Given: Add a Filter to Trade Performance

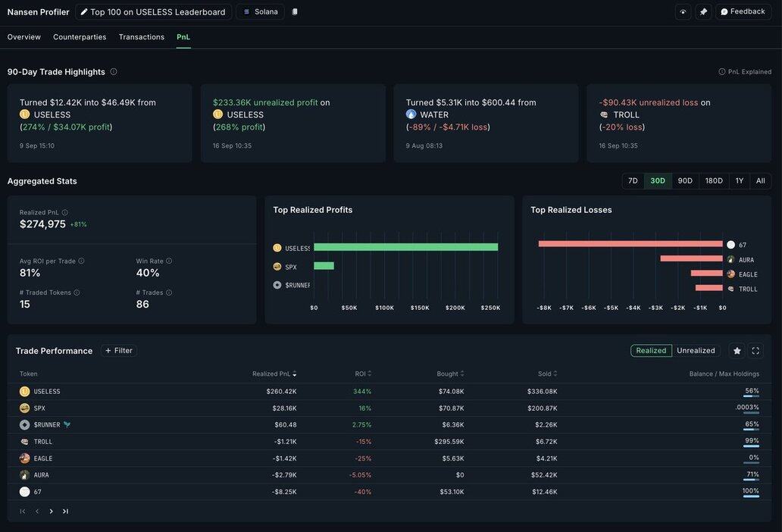Looking at the screenshot, I should coord(119,351).
